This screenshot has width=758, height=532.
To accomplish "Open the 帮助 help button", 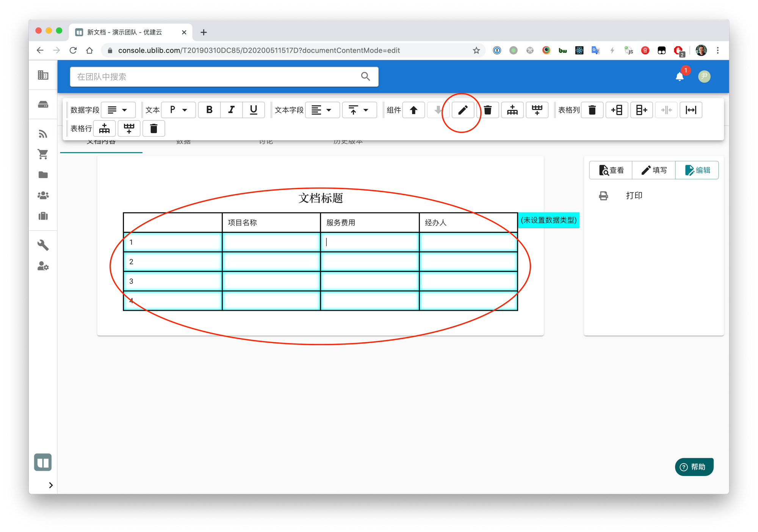I will (694, 467).
